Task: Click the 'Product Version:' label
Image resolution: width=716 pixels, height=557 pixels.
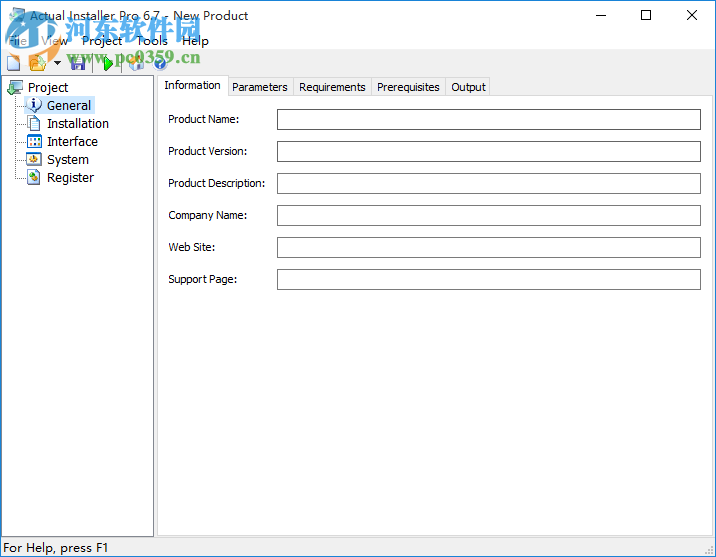Action: tap(208, 151)
